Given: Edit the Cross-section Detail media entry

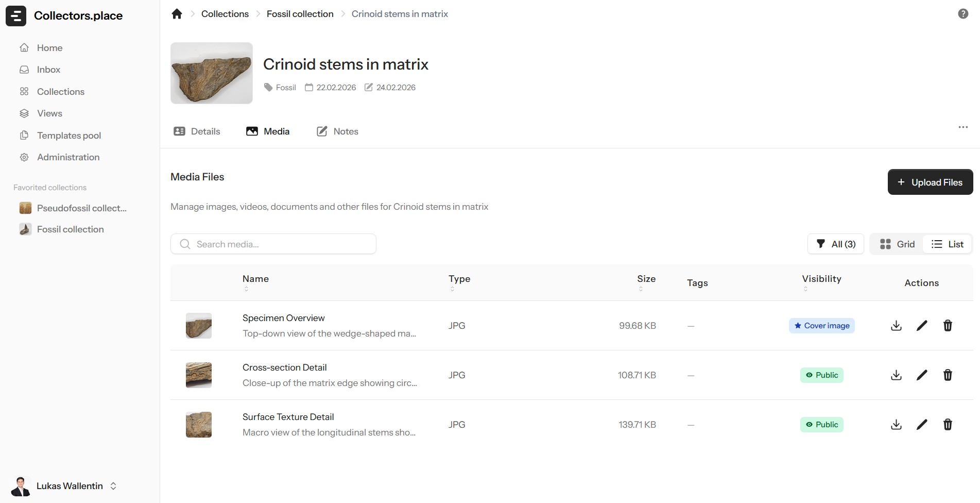Looking at the screenshot, I should tap(922, 375).
